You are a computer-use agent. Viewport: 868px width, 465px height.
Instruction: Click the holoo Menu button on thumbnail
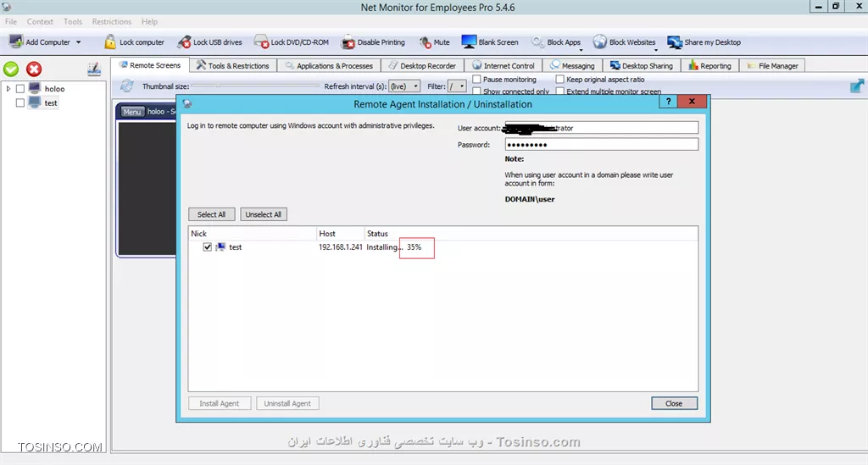(132, 112)
